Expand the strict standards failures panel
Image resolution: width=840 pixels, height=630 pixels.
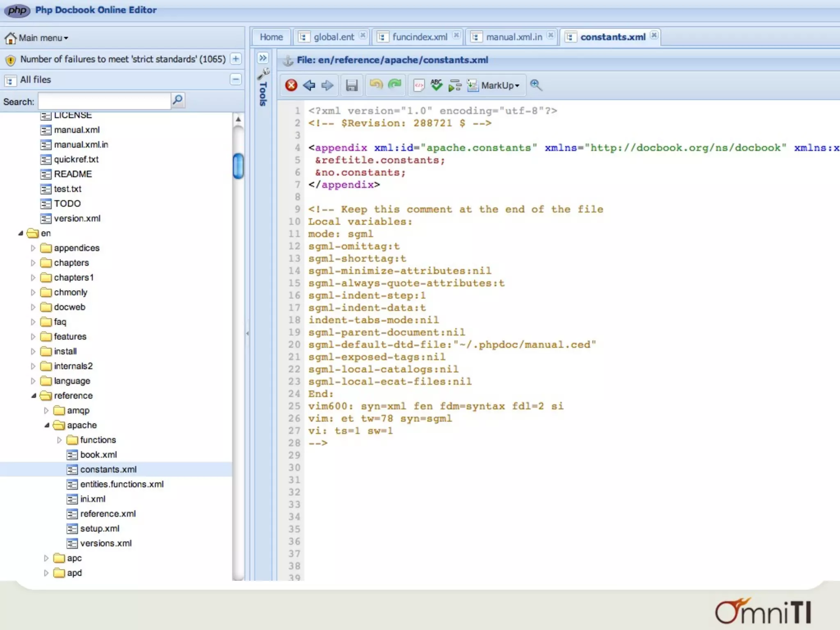236,59
